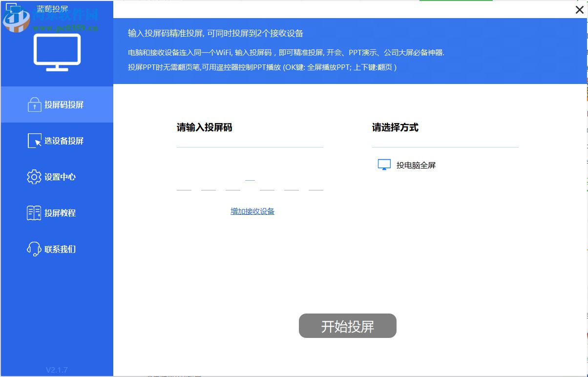588x377 pixels.
Task: Click the first screen code input line
Action: [250, 146]
